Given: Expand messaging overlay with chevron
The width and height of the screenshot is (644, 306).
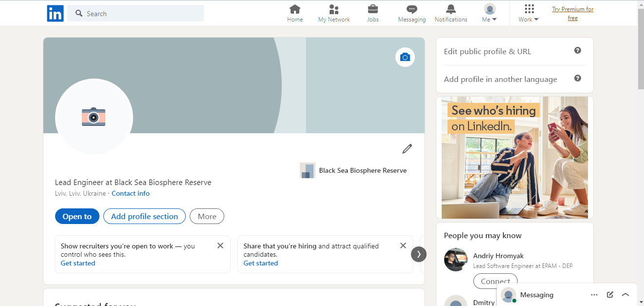Looking at the screenshot, I should pyautogui.click(x=625, y=295).
